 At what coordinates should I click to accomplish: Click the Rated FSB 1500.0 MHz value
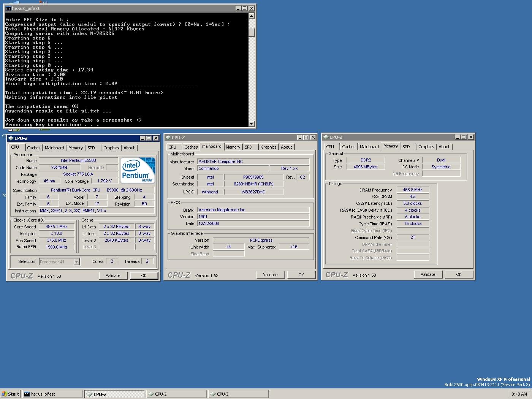(57, 247)
